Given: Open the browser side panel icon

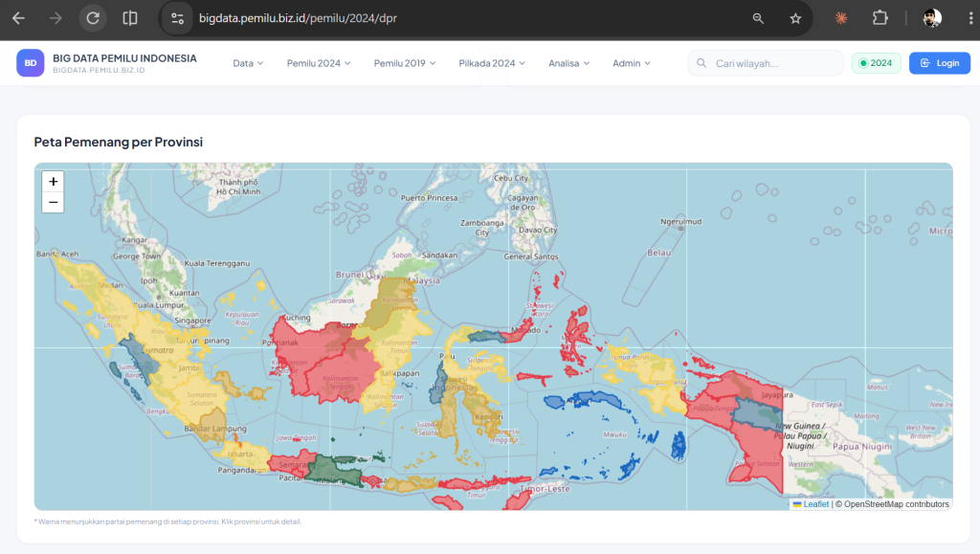Looking at the screenshot, I should (130, 18).
